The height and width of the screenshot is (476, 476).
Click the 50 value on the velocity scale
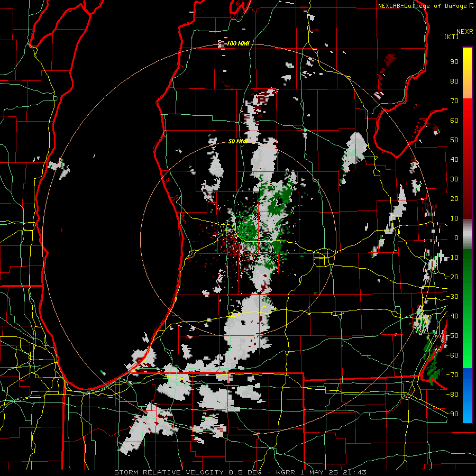pos(454,140)
